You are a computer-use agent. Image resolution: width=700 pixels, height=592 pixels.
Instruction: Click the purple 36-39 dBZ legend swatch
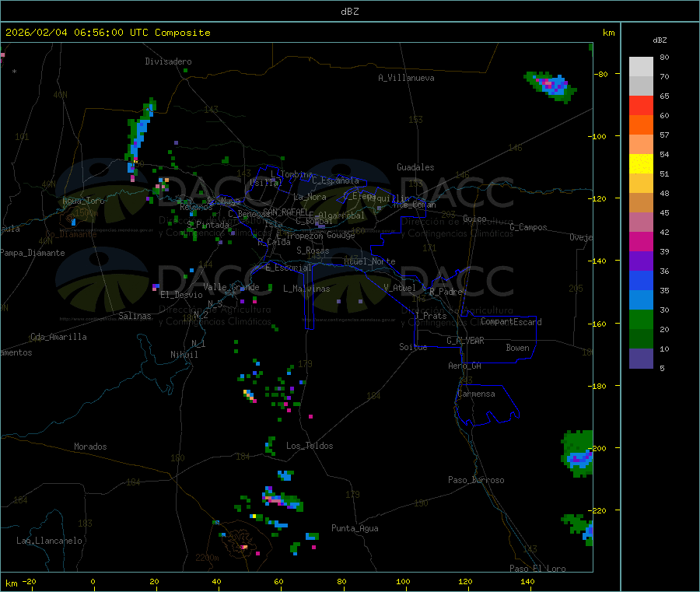pos(641,261)
